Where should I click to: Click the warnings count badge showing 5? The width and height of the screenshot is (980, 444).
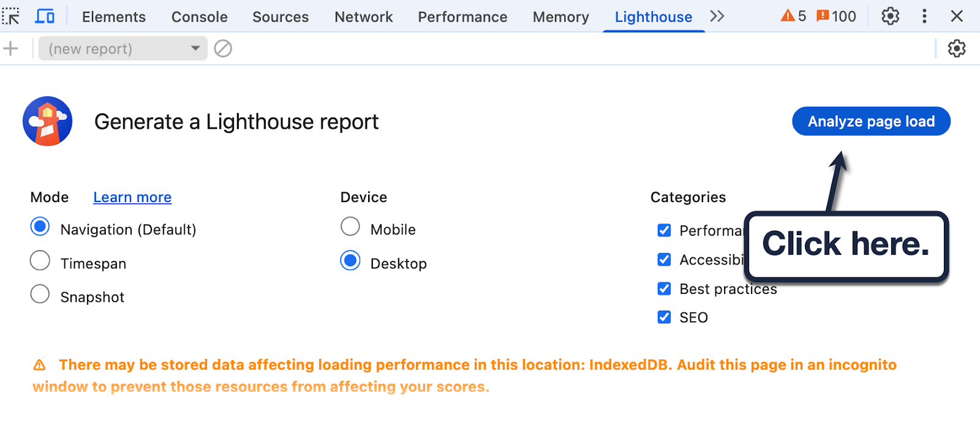click(793, 16)
